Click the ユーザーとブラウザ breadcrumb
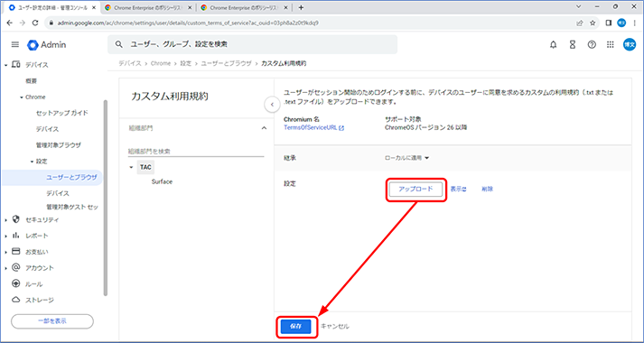644x343 pixels. coord(226,63)
